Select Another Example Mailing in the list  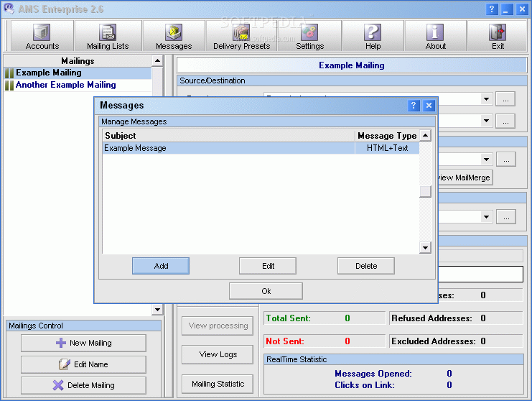[x=78, y=85]
